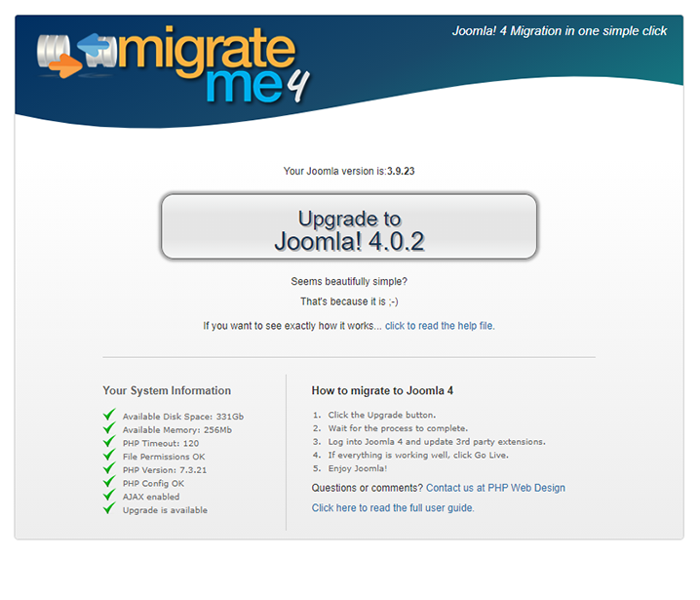
Task: Click checkmark beside Available Memory
Action: coord(109,428)
